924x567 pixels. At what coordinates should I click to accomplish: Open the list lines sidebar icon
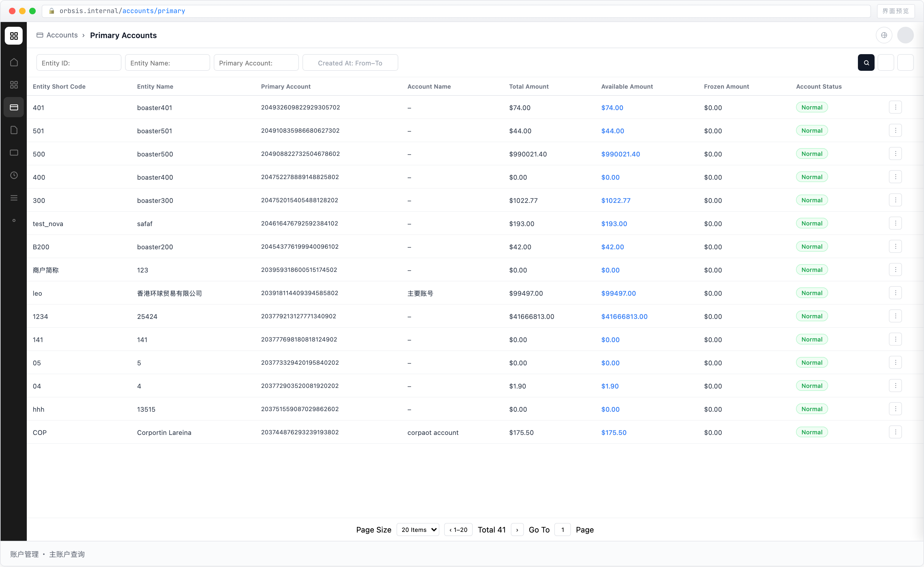coord(14,198)
